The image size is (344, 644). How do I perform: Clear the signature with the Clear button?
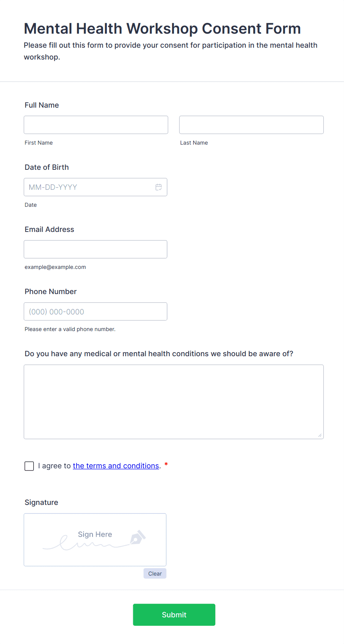pyautogui.click(x=155, y=573)
